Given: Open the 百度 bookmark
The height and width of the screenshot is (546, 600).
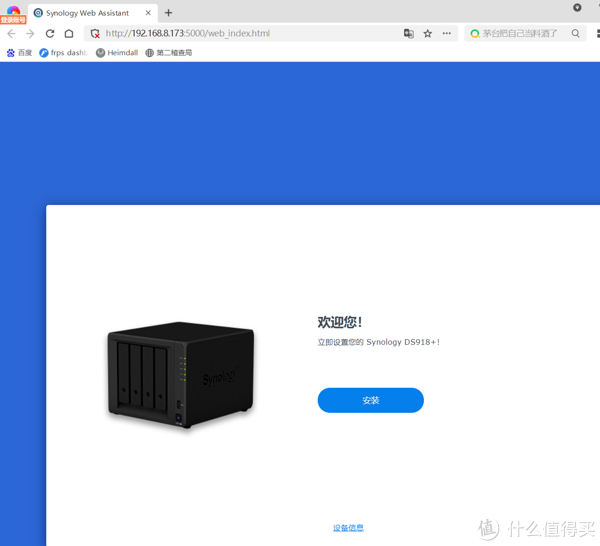Looking at the screenshot, I should pyautogui.click(x=20, y=53).
